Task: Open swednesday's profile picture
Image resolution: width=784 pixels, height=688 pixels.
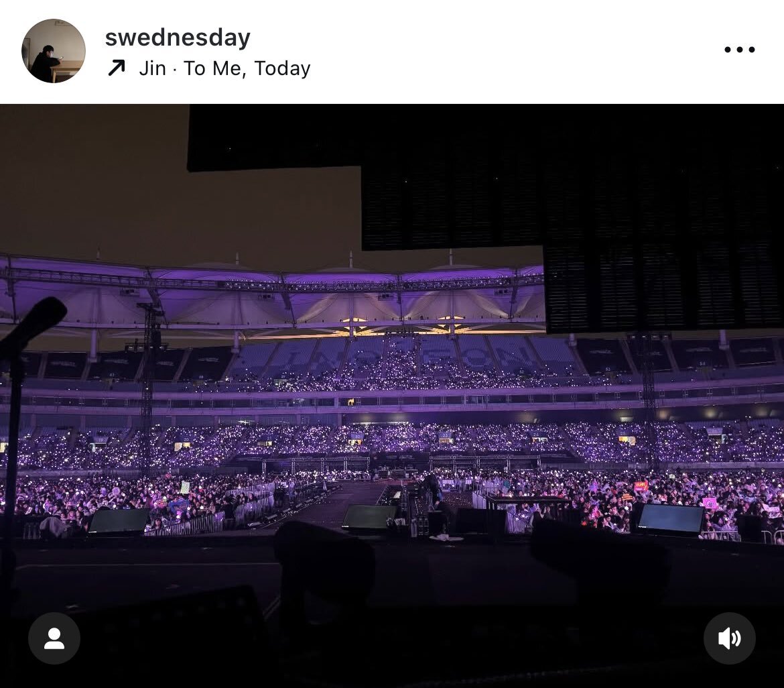Action: [x=54, y=50]
